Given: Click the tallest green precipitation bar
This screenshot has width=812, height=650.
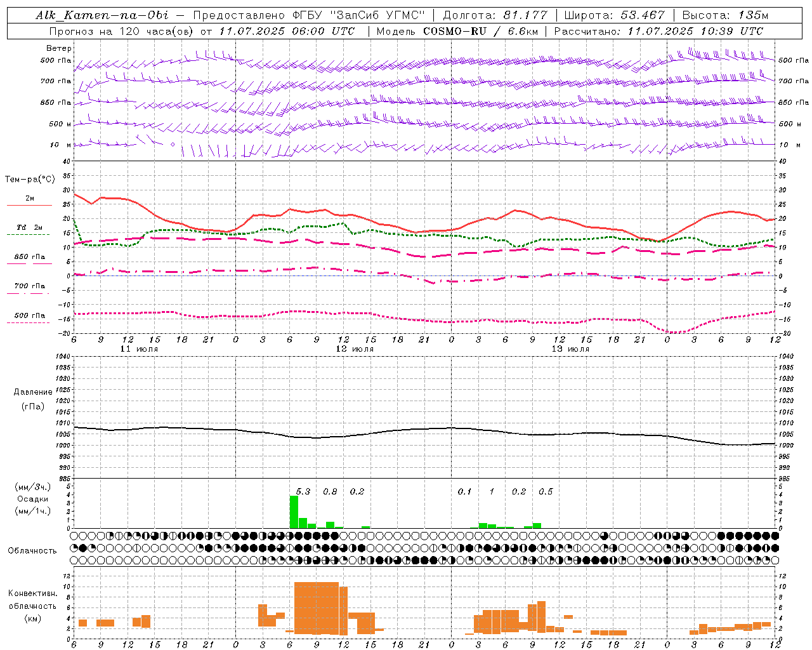Looking at the screenshot, I should 294,512.
